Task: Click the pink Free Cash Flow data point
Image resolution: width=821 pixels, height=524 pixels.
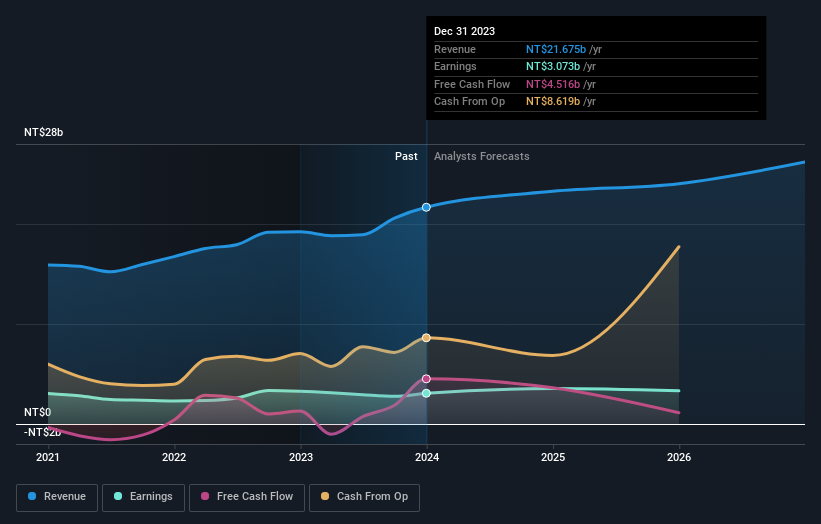Action: 426,378
